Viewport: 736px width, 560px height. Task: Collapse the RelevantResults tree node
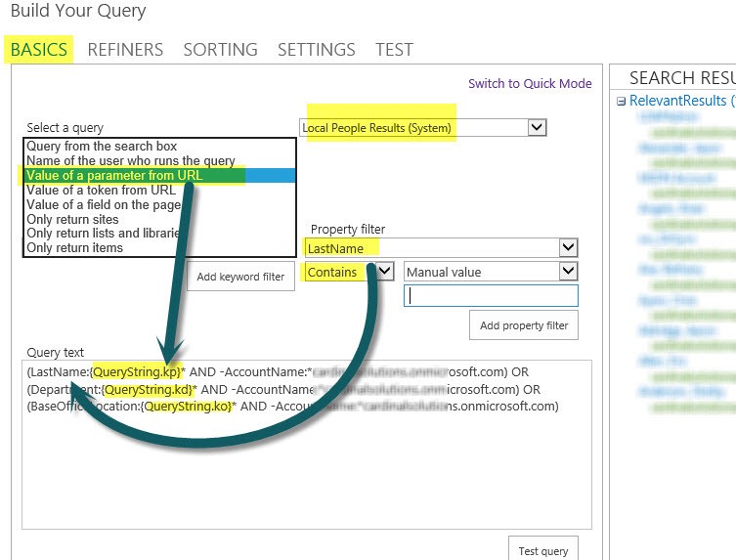pyautogui.click(x=622, y=102)
